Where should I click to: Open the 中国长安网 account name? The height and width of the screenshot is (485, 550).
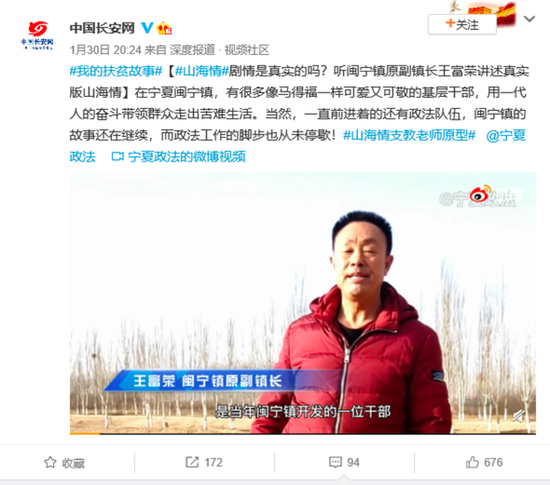(102, 28)
